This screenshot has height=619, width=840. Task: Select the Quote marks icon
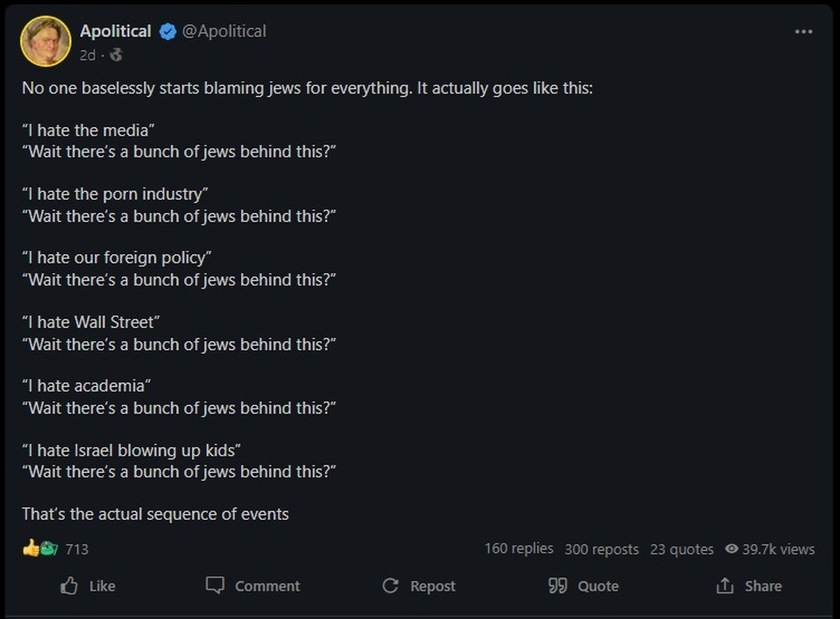[x=558, y=585]
